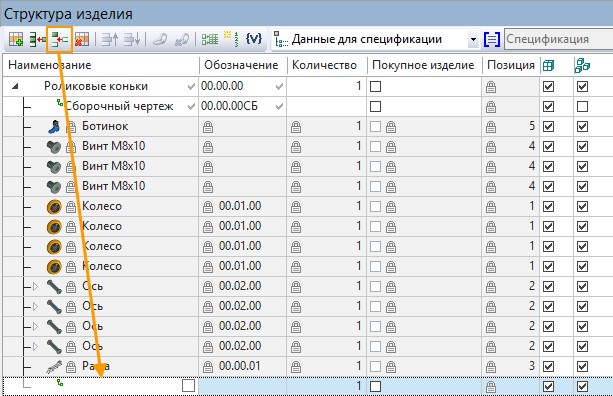
Task: Click Роликовые коньки's Позиция lock icon
Action: (491, 87)
